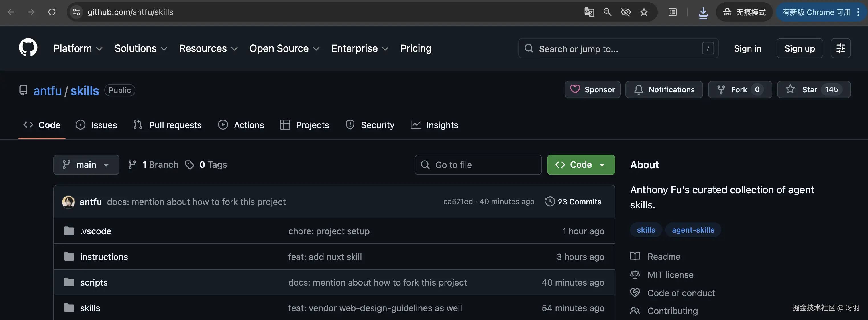Click the Chrome reload page icon
The height and width of the screenshot is (320, 868).
click(52, 12)
